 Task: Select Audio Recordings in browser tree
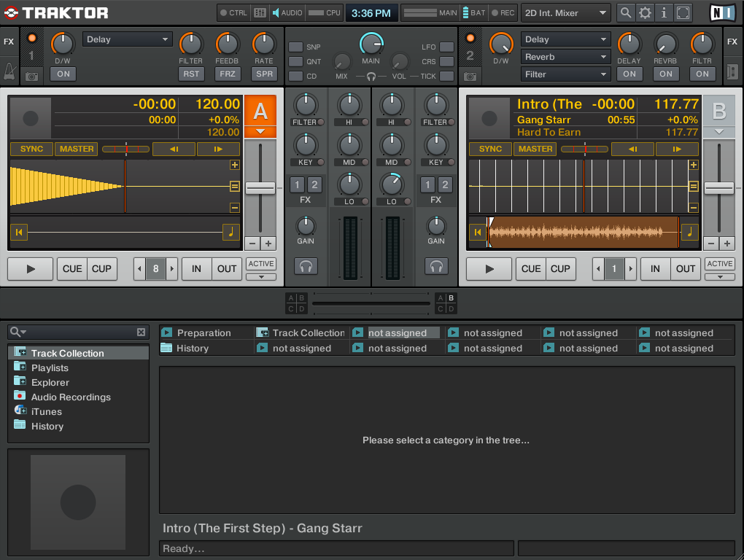tap(71, 397)
